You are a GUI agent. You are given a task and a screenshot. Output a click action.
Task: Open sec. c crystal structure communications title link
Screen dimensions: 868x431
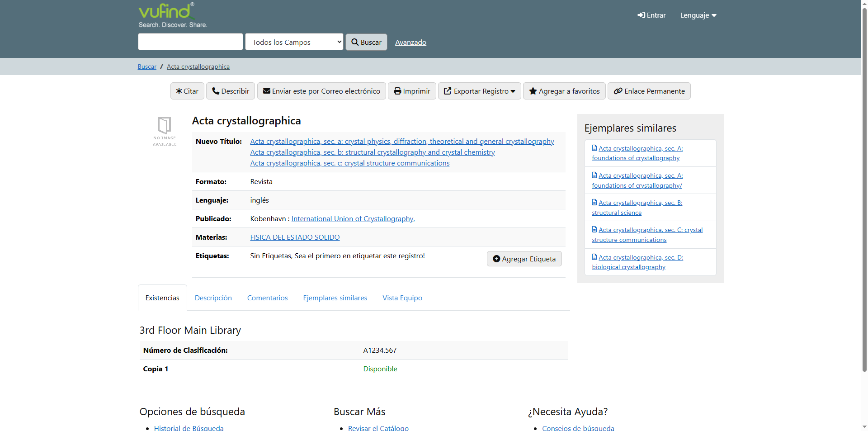(x=350, y=163)
